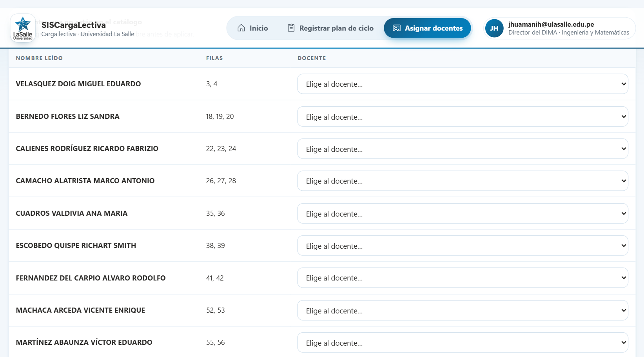Viewport: 644px width, 357px height.
Task: Expand docente dropdown for CUADROS VALDIVIA ANA MARIA
Action: (x=463, y=213)
